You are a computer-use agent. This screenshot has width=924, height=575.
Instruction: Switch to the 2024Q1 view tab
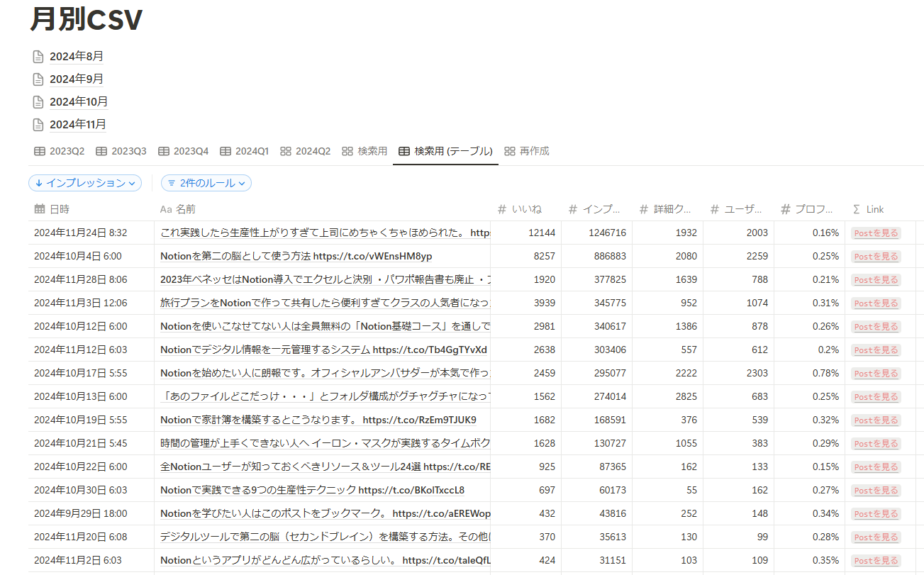(245, 151)
